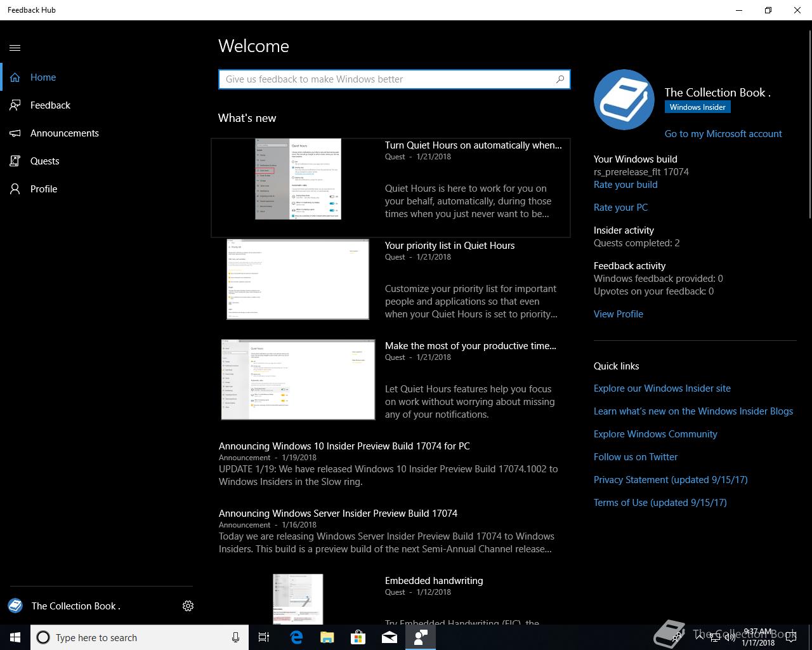Image resolution: width=812 pixels, height=650 pixels.
Task: Open the Terms of Use link
Action: (x=660, y=503)
